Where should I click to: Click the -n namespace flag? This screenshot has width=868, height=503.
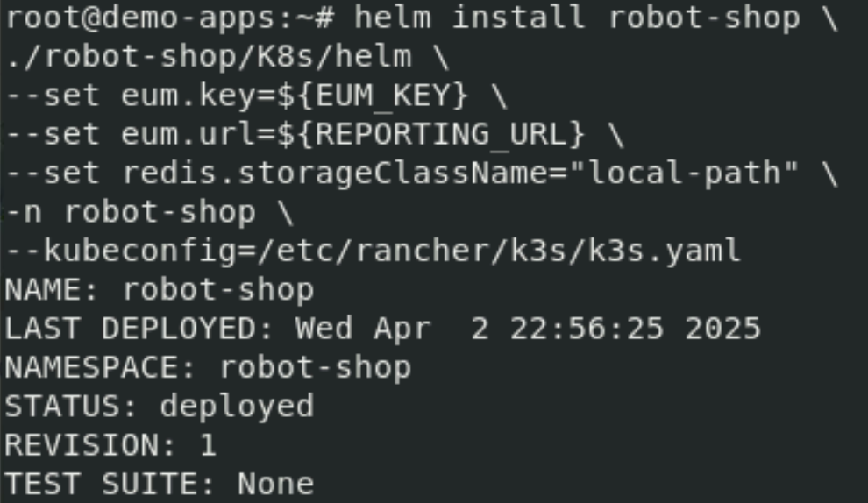point(24,212)
